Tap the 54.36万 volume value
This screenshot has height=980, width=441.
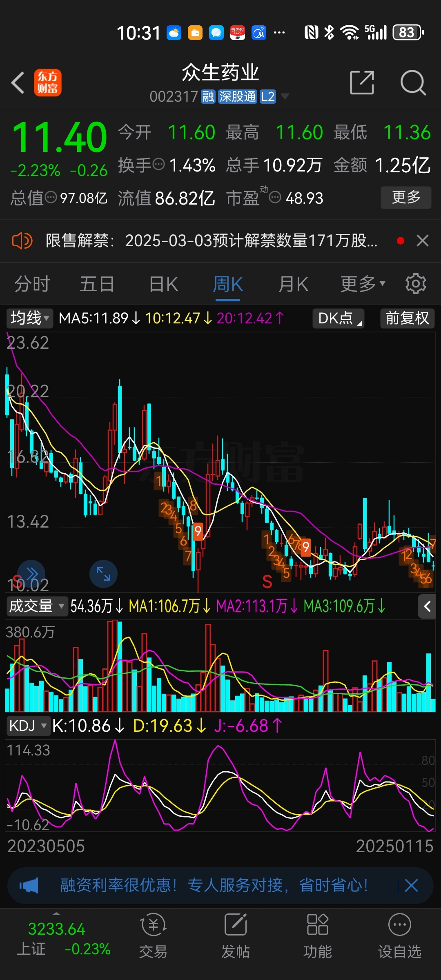tap(96, 606)
